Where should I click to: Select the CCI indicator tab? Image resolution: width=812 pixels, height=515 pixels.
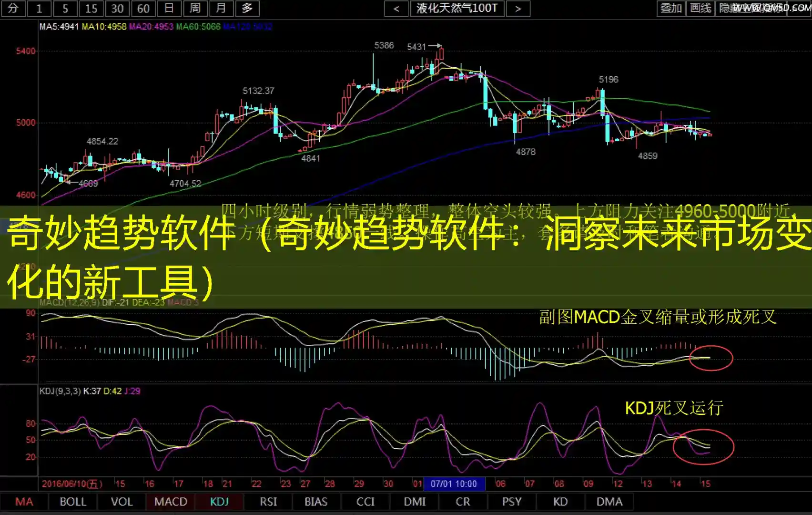(365, 502)
